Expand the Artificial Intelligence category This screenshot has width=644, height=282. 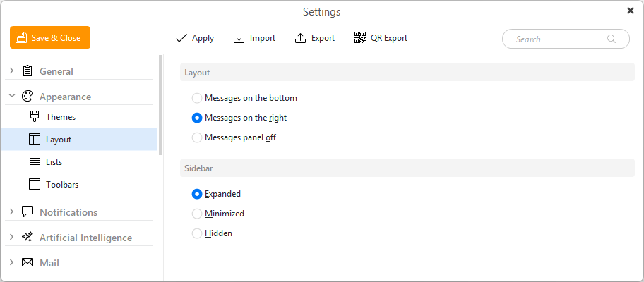[11, 238]
